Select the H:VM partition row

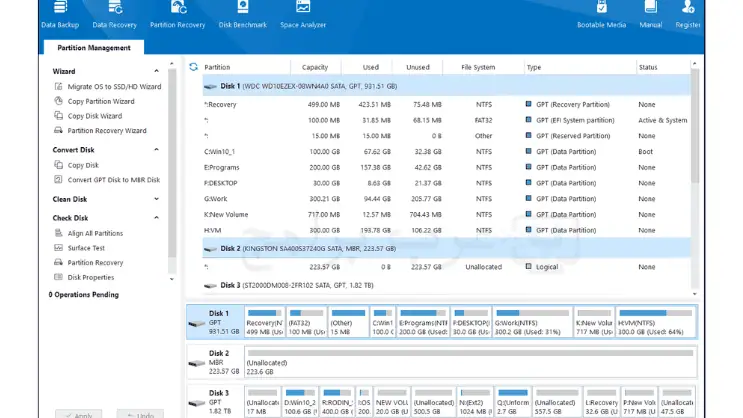coord(446,230)
